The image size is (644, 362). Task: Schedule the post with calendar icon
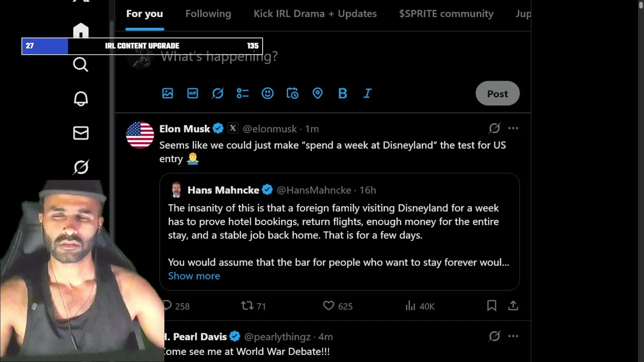(292, 94)
